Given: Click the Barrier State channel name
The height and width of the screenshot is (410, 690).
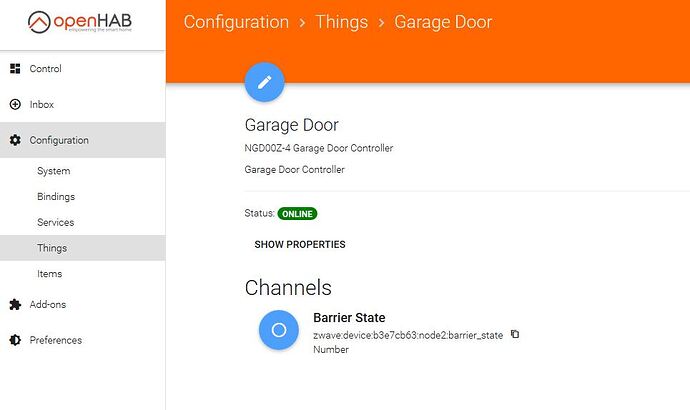Looking at the screenshot, I should pos(349,318).
